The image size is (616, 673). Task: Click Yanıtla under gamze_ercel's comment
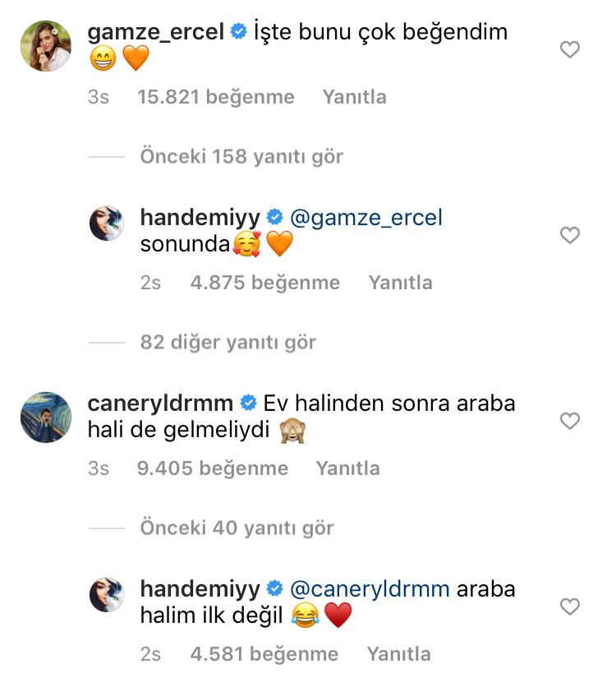pos(354,97)
